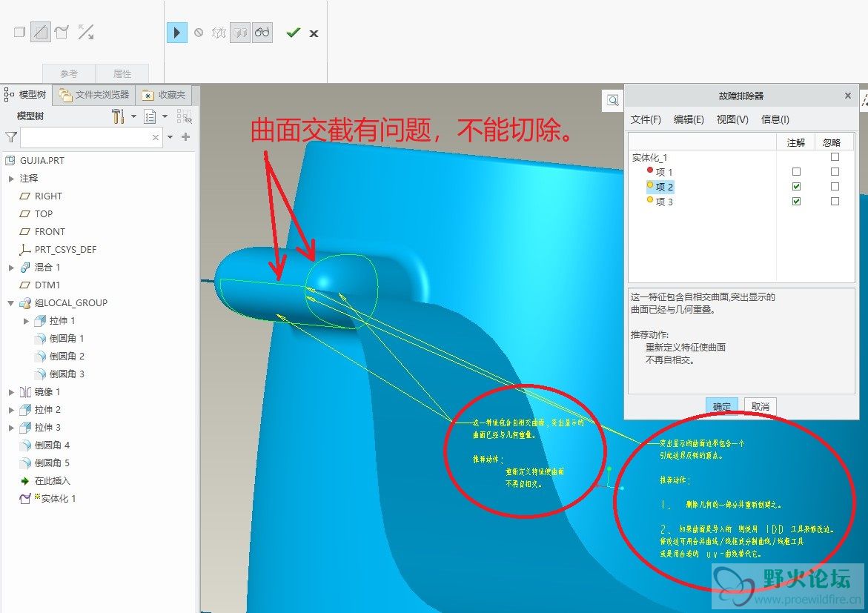The height and width of the screenshot is (613, 868).
Task: Select the solid fill option icon
Action: [x=19, y=32]
